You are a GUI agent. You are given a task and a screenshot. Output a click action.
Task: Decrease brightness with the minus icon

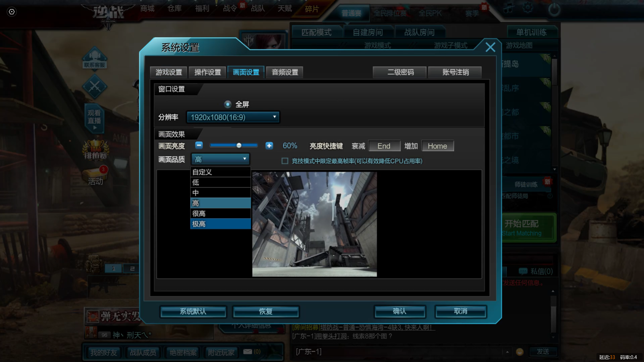click(x=199, y=145)
